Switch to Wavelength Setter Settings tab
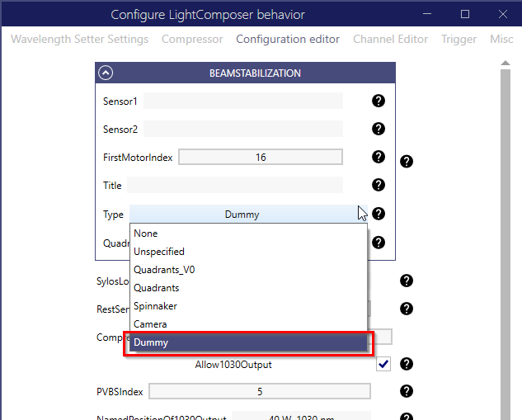 (x=79, y=40)
